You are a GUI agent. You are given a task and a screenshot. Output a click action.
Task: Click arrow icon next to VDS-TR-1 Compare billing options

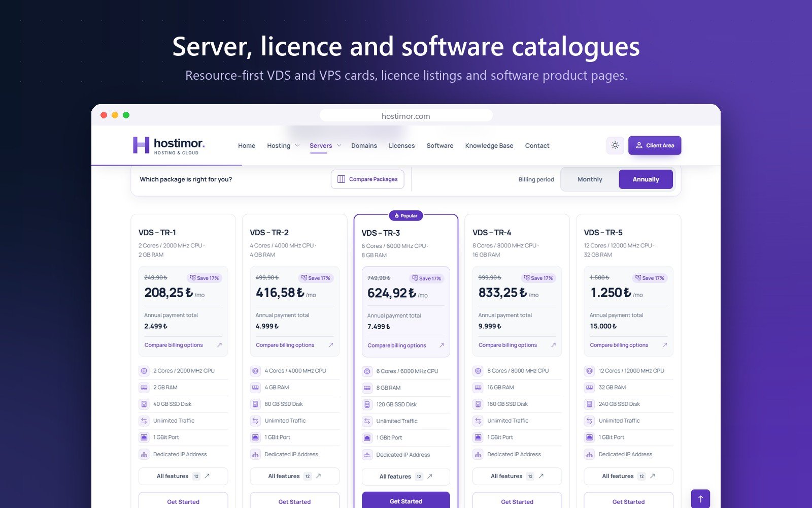pyautogui.click(x=219, y=345)
